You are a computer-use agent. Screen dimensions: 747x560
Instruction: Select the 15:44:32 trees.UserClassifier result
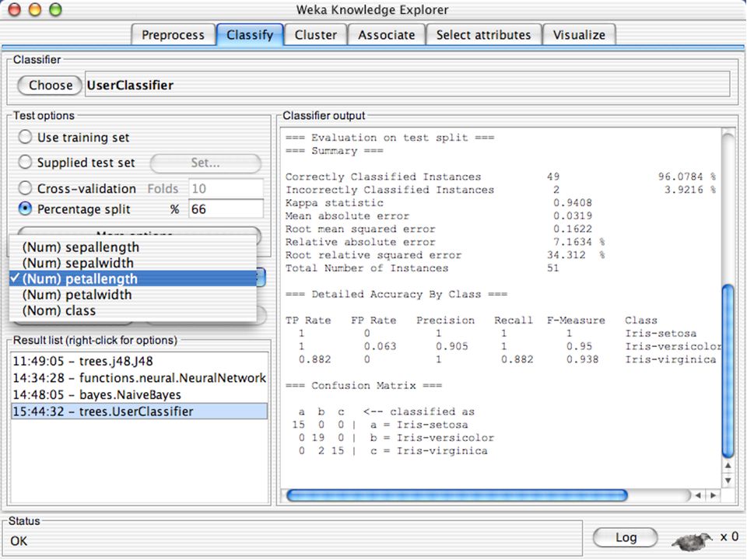[139, 411]
